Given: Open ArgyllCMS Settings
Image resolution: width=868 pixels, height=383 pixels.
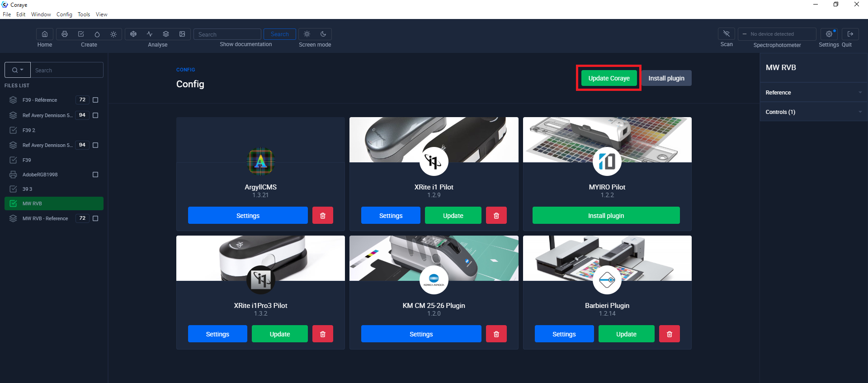Looking at the screenshot, I should tap(248, 216).
